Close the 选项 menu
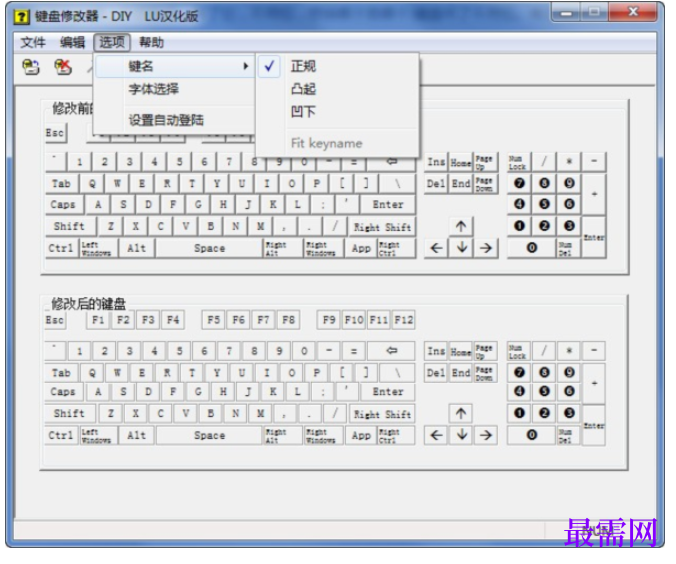Screen dimensions: 676x564 tap(112, 42)
